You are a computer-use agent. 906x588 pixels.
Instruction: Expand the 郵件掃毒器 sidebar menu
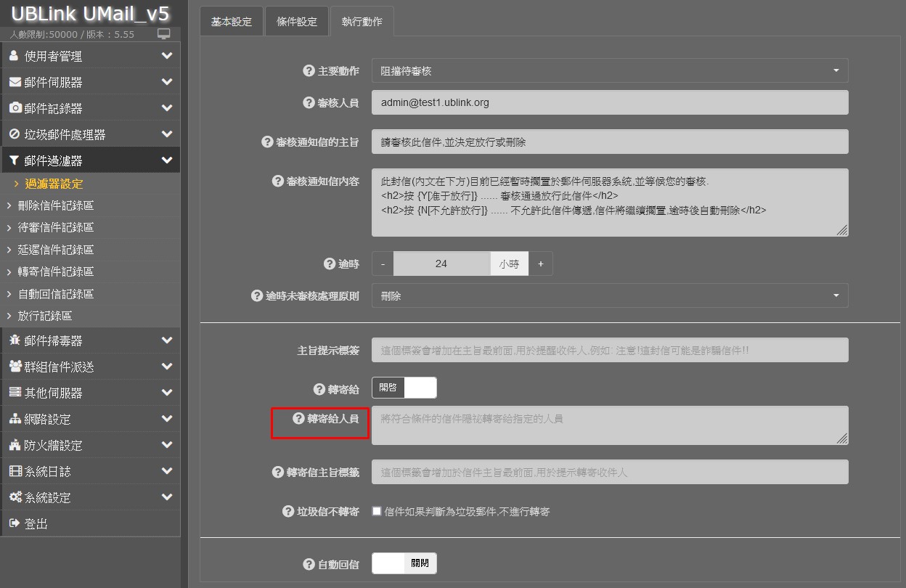[x=90, y=340]
